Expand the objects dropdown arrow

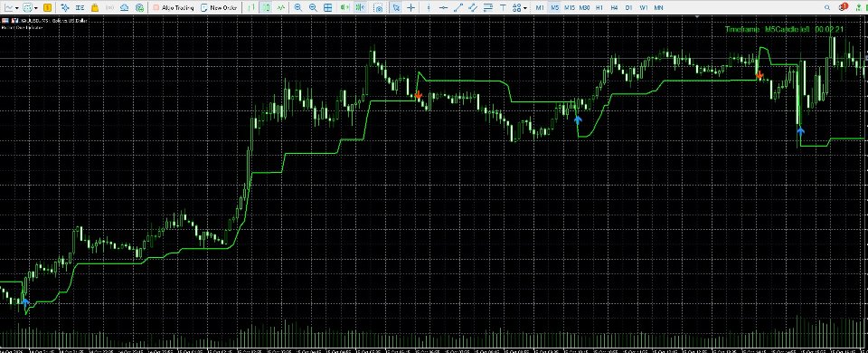[524, 8]
